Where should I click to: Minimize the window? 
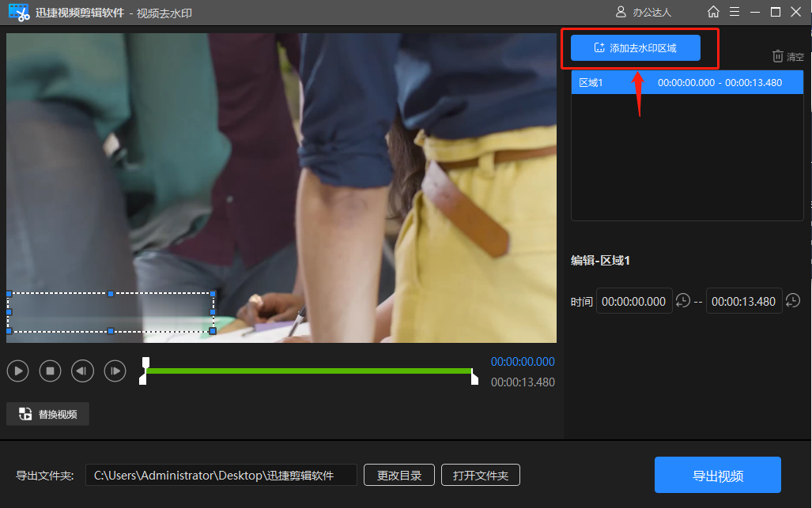(755, 12)
